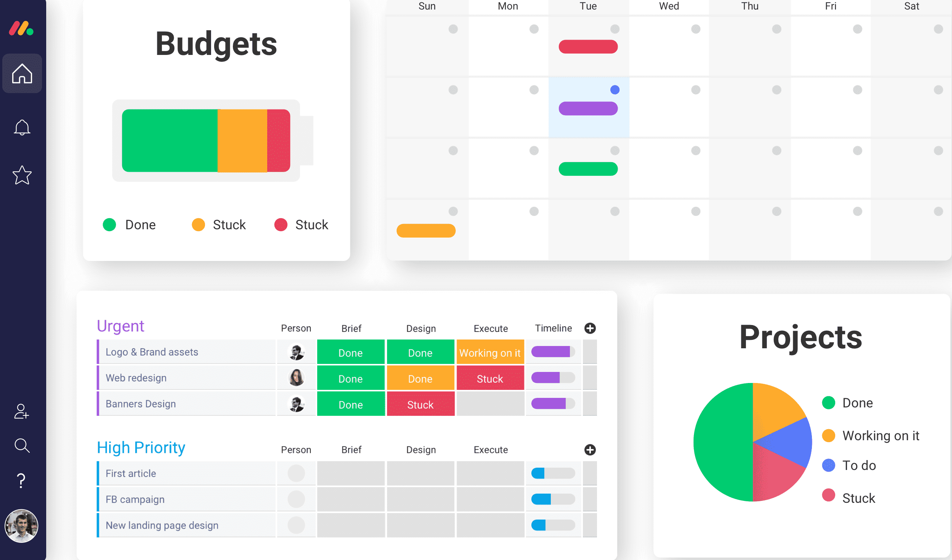Click the Favorites star icon
Image resolution: width=952 pixels, height=560 pixels.
point(22,176)
